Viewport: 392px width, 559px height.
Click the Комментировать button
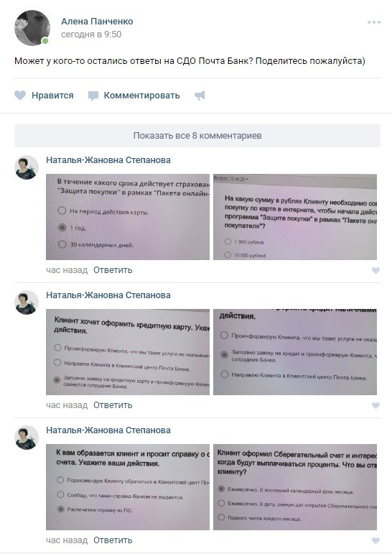(142, 96)
